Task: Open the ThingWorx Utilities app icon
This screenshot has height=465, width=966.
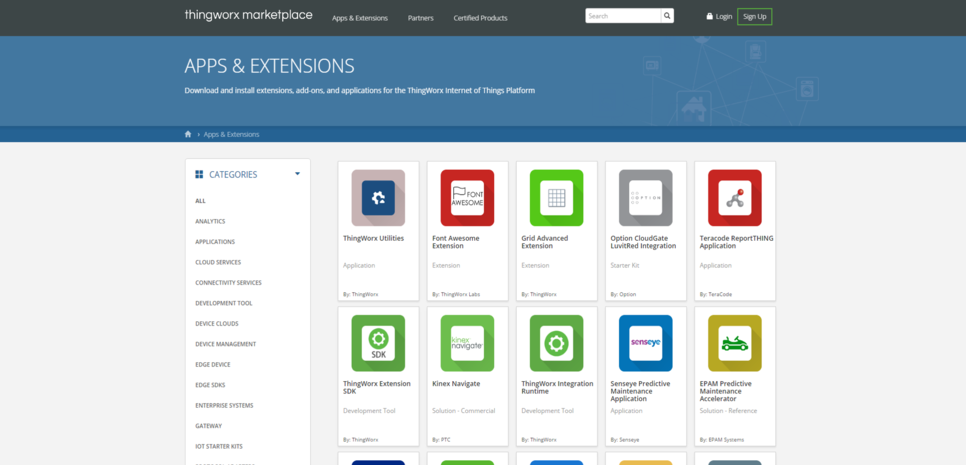Action: click(x=378, y=198)
